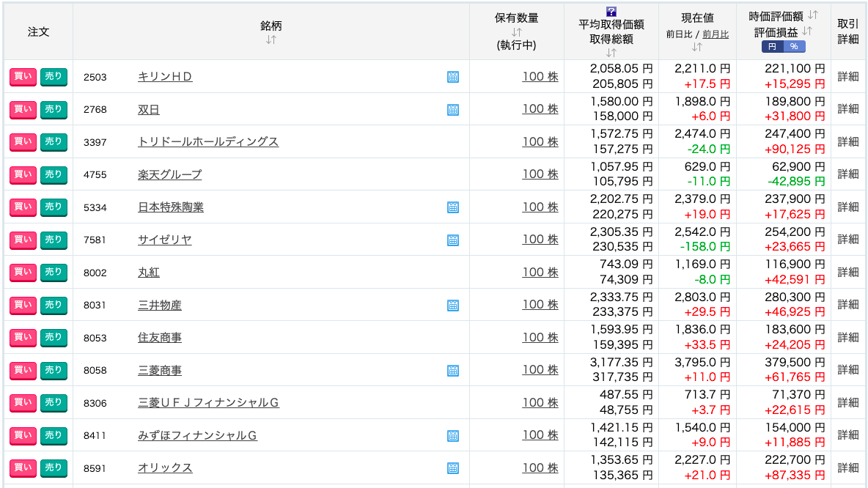Switch profit display to 円
The height and width of the screenshot is (488, 868).
(x=772, y=46)
